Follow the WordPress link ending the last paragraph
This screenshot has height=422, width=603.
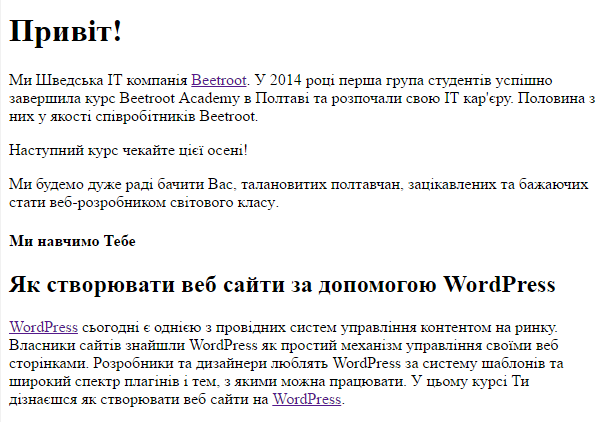tap(307, 399)
